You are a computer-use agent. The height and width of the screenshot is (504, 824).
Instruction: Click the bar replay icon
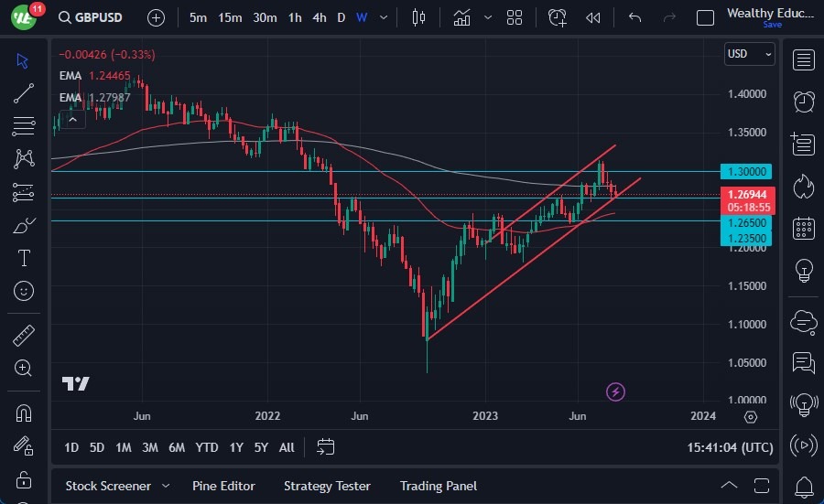(x=593, y=17)
